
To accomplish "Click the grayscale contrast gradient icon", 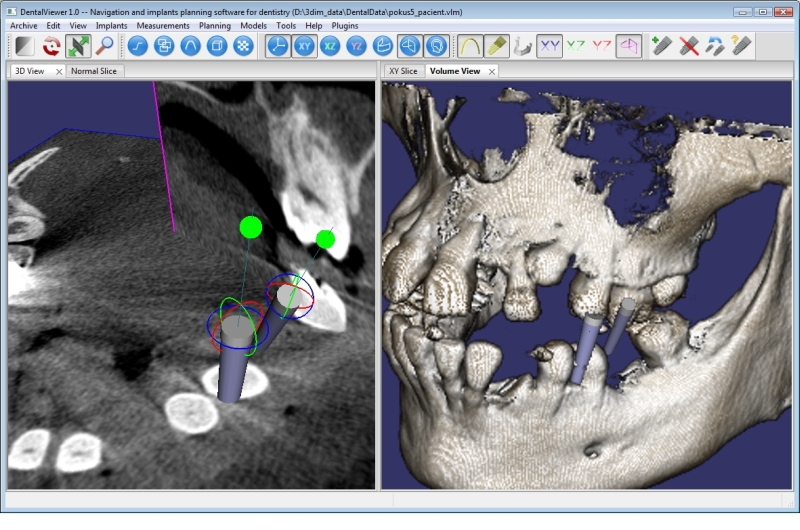I will click(24, 46).
